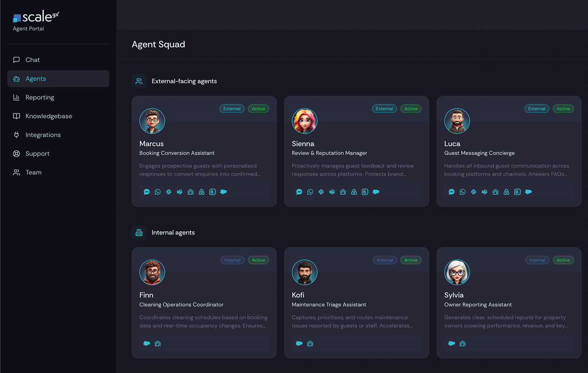
Task: Click the 'Agent Squad' page heading
Action: coord(159,44)
